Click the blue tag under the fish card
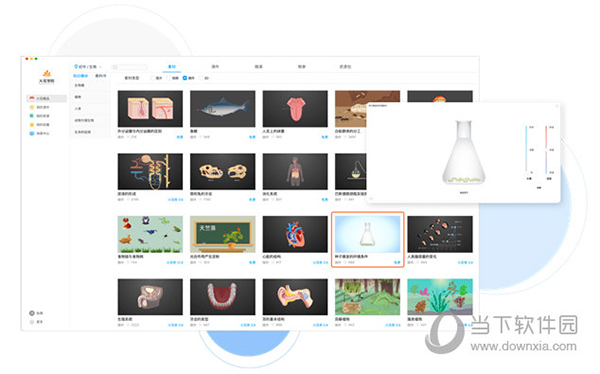The width and height of the screenshot is (600, 374). [x=252, y=137]
